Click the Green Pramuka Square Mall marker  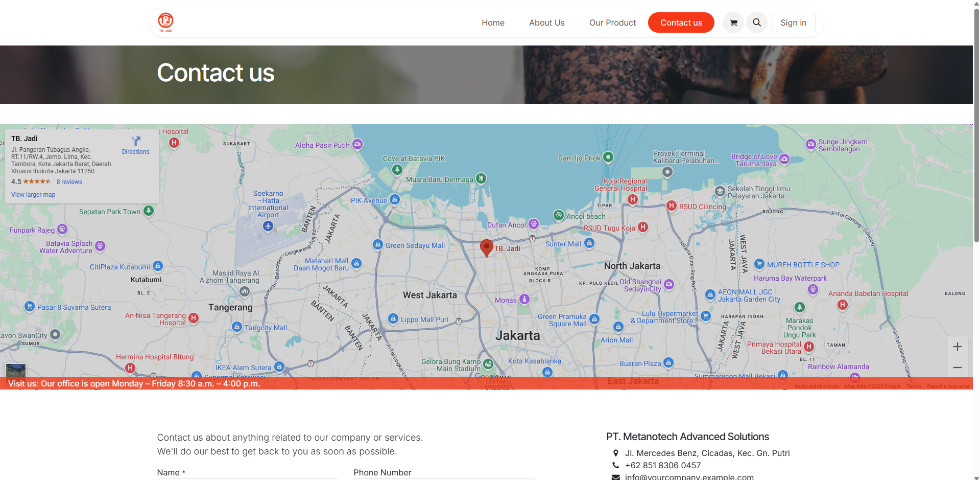(x=594, y=319)
